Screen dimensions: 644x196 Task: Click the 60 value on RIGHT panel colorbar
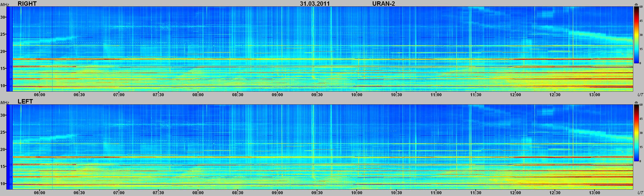pyautogui.click(x=641, y=7)
